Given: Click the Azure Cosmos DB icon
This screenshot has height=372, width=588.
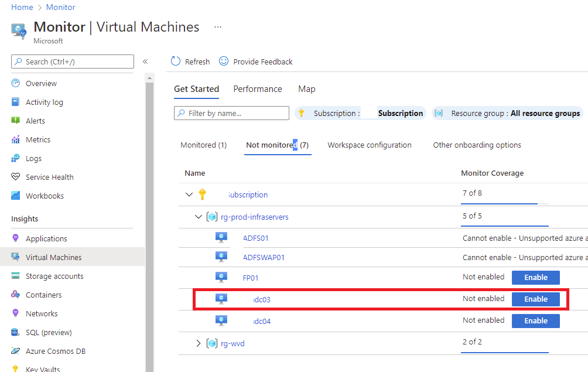Looking at the screenshot, I should click(x=15, y=351).
